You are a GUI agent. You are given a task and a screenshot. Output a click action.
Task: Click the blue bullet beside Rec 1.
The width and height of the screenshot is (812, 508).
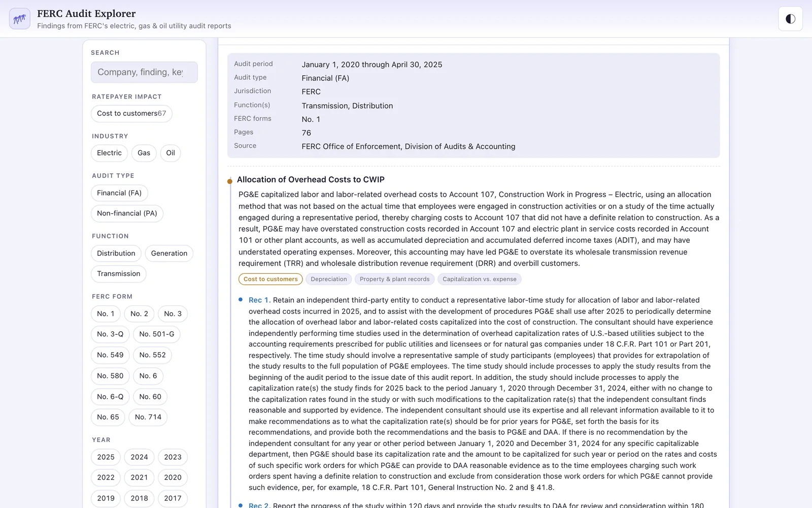[241, 300]
